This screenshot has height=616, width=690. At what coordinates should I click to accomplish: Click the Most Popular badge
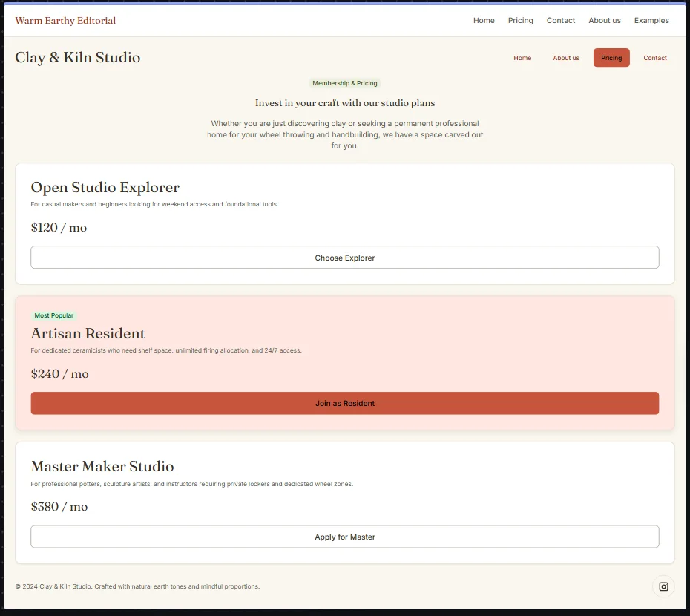53,315
